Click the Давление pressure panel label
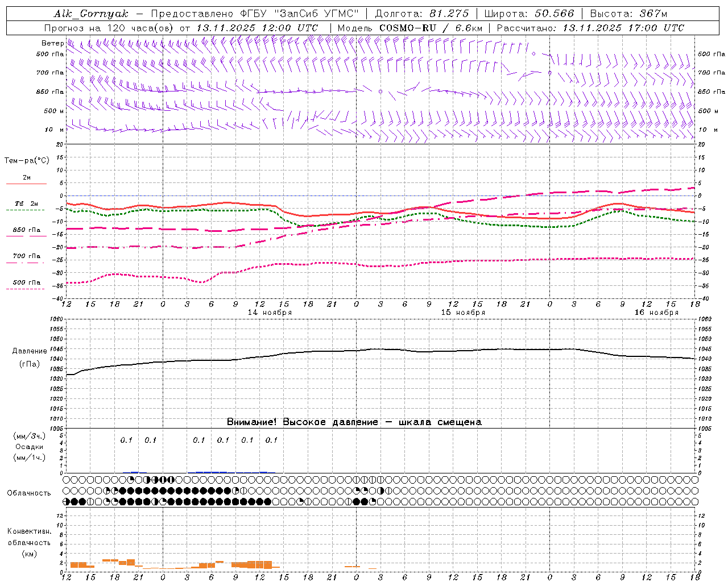This screenshot has width=728, height=582. (30, 351)
